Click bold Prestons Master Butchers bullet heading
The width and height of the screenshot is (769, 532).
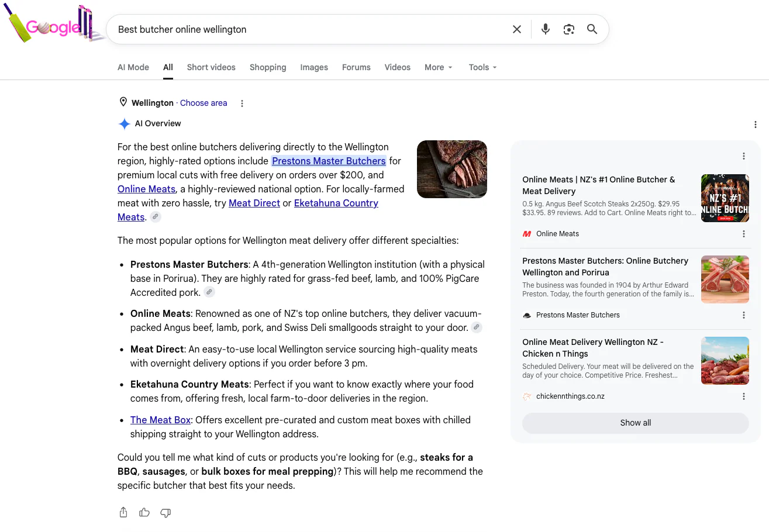tap(189, 264)
